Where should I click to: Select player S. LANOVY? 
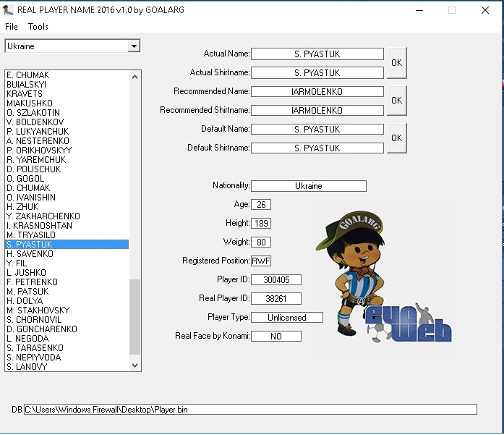67,366
